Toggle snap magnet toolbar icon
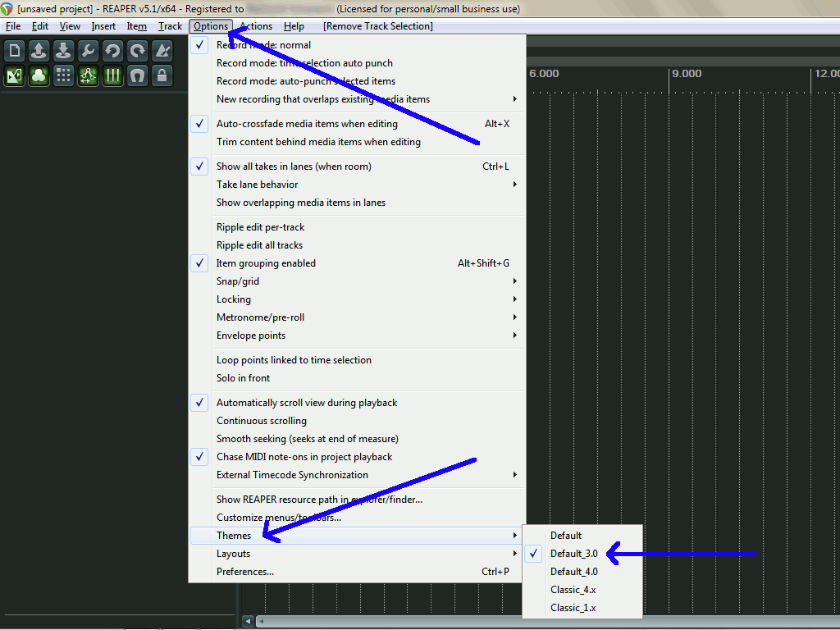The height and width of the screenshot is (630, 840). click(137, 75)
